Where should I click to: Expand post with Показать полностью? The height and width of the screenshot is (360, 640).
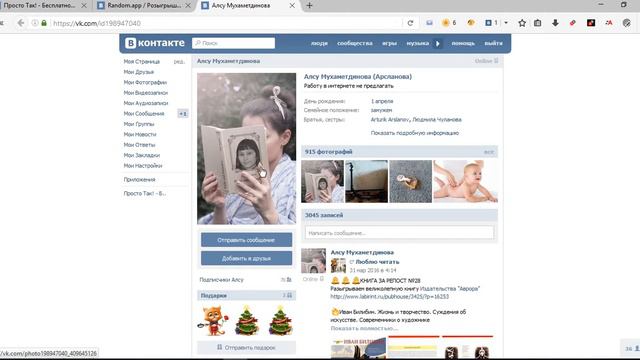(364, 328)
